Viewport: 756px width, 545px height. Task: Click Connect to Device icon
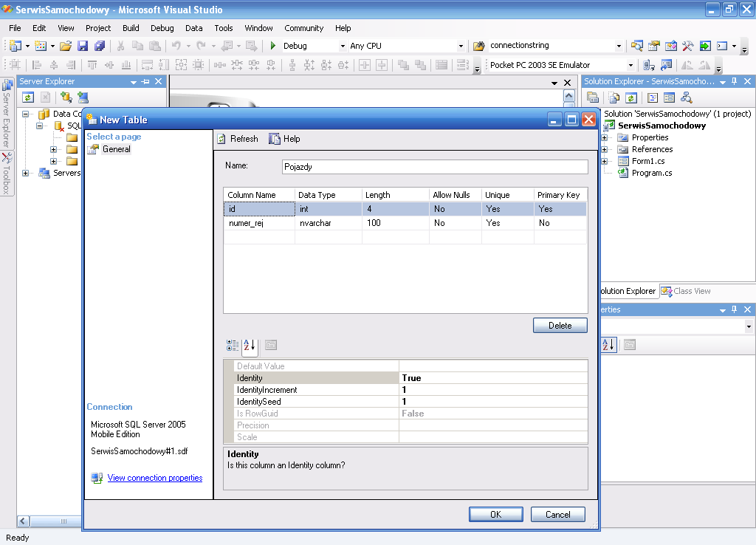pyautogui.click(x=649, y=65)
